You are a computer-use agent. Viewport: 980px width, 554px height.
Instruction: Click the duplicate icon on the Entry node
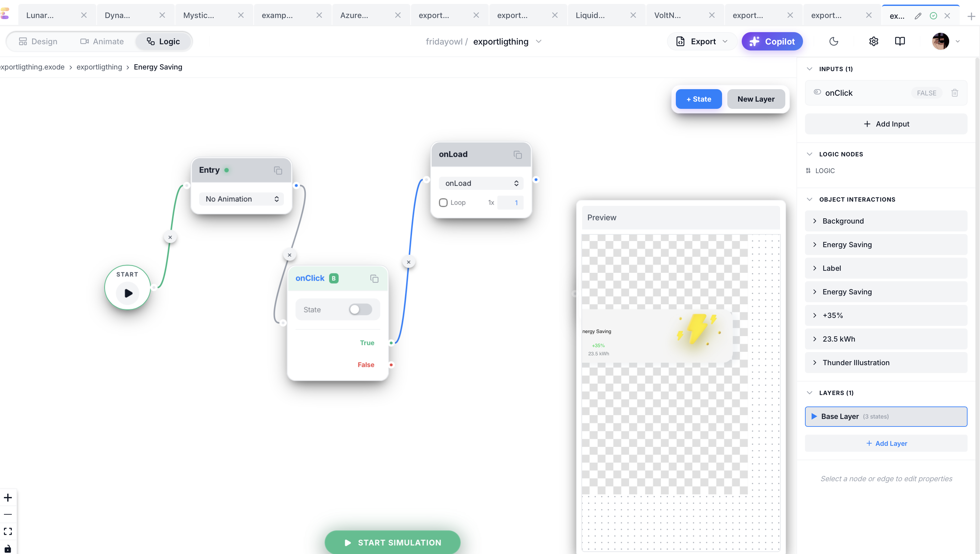coord(278,170)
